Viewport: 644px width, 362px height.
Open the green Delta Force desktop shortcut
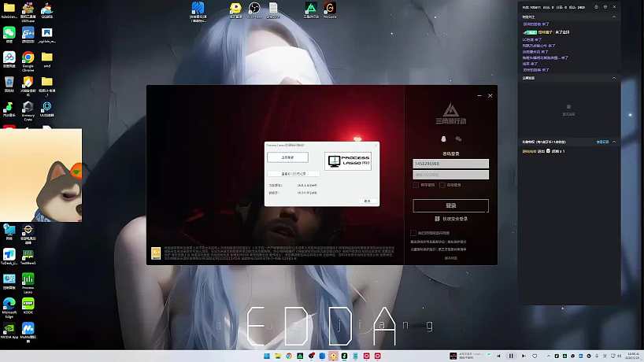[311, 10]
